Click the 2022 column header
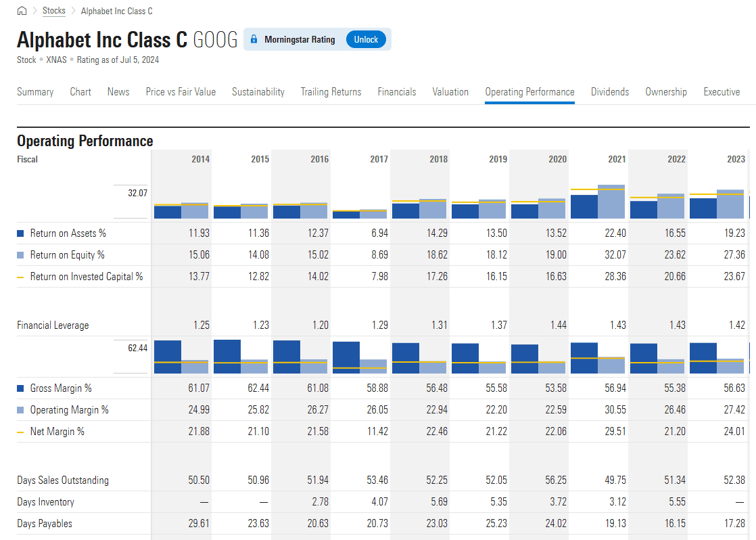The image size is (756, 540). pyautogui.click(x=676, y=159)
